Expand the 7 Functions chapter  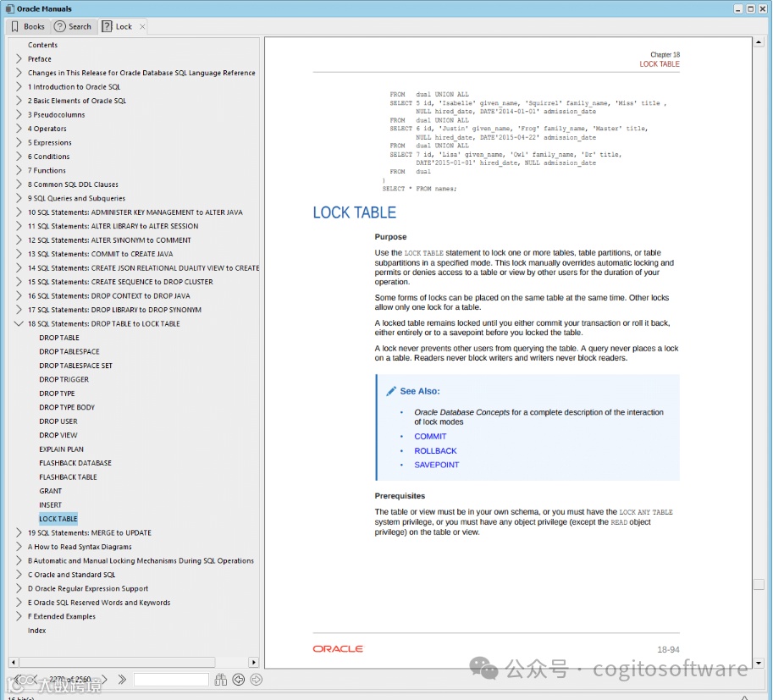19,170
